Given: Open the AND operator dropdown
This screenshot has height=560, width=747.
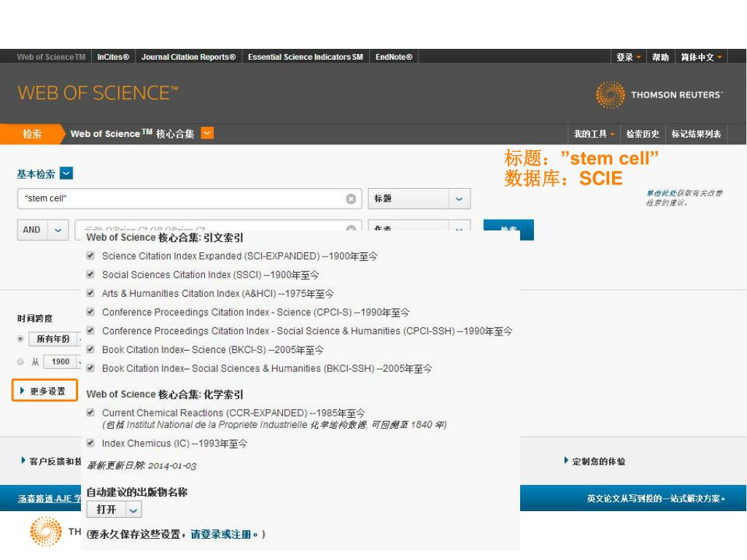Looking at the screenshot, I should 58,230.
